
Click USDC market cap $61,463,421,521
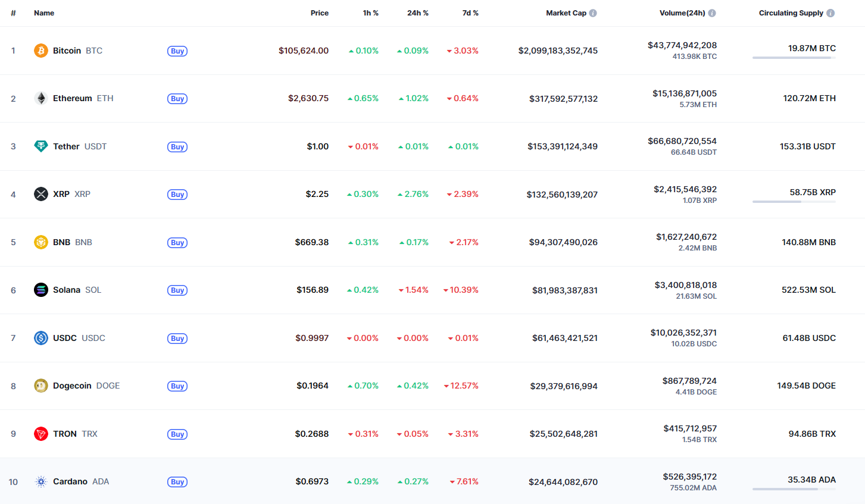[565, 338]
